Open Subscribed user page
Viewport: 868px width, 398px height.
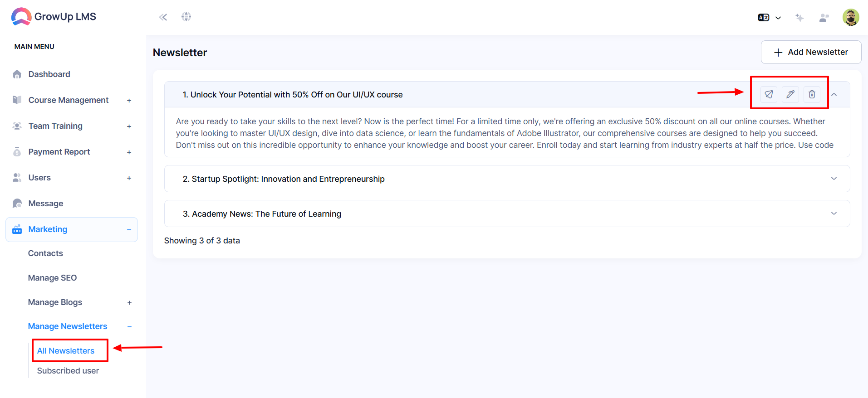pos(68,371)
